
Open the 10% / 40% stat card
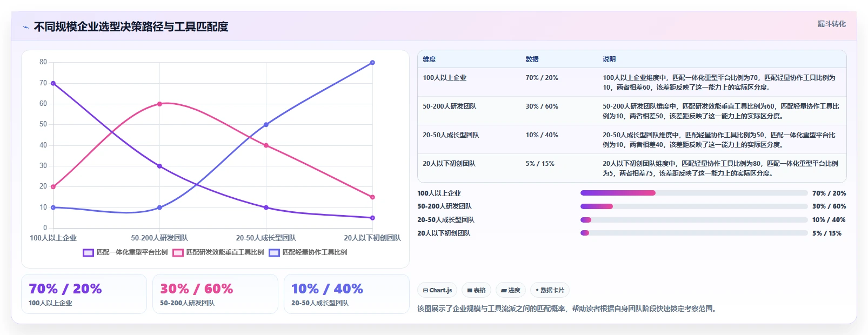tap(346, 294)
